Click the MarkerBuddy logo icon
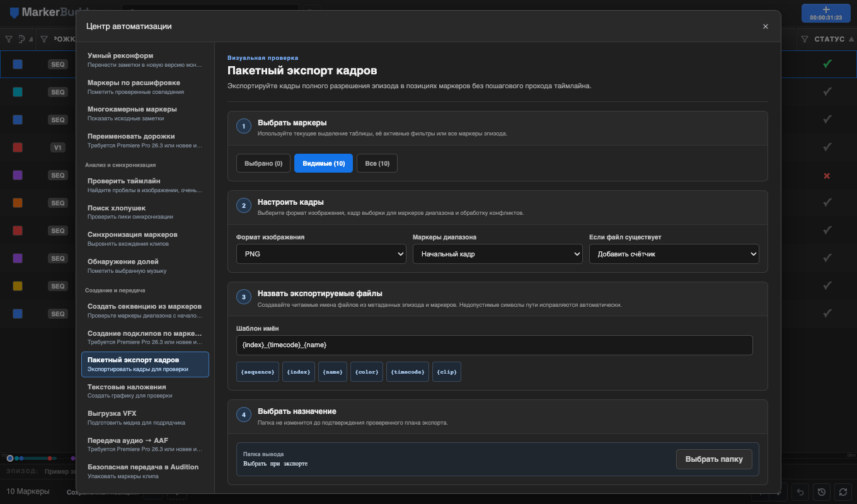The height and width of the screenshot is (504, 857). point(14,13)
